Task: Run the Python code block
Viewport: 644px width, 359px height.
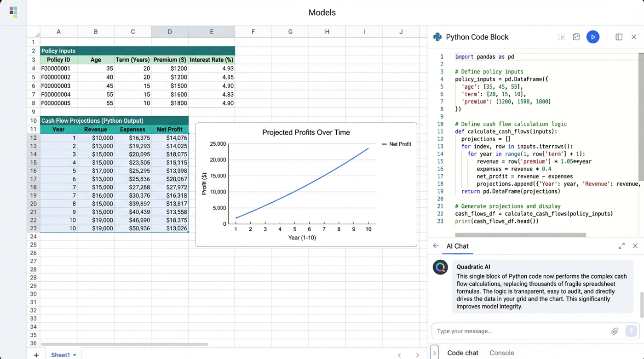Action: coord(593,37)
